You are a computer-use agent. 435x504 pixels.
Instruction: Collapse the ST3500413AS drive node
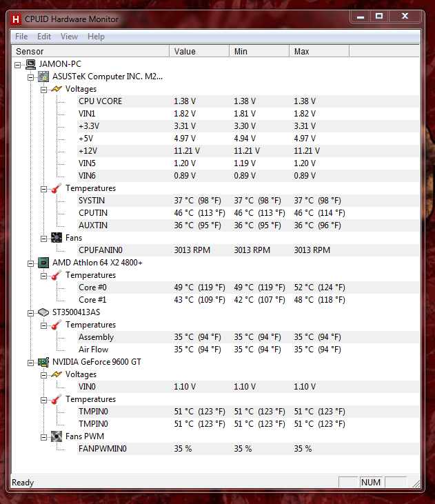point(30,313)
